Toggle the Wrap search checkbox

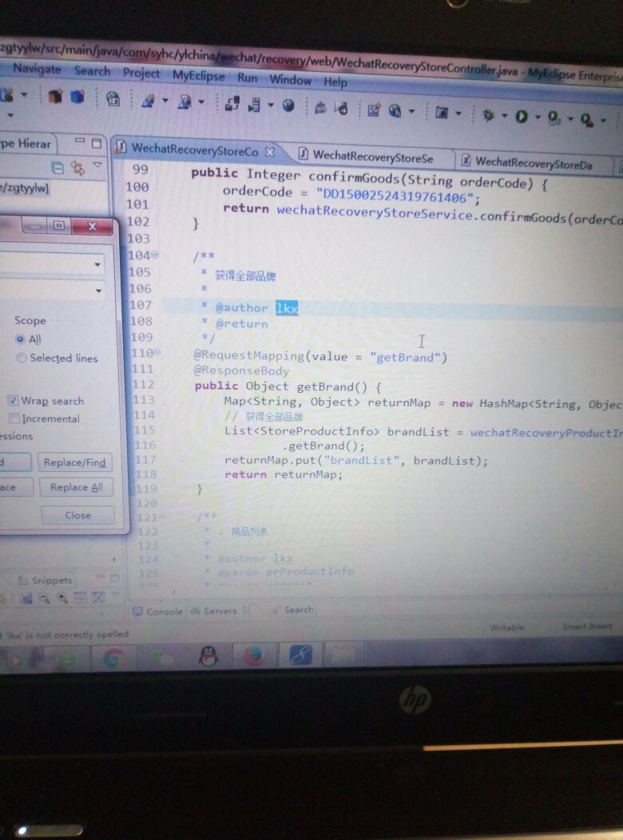(13, 400)
